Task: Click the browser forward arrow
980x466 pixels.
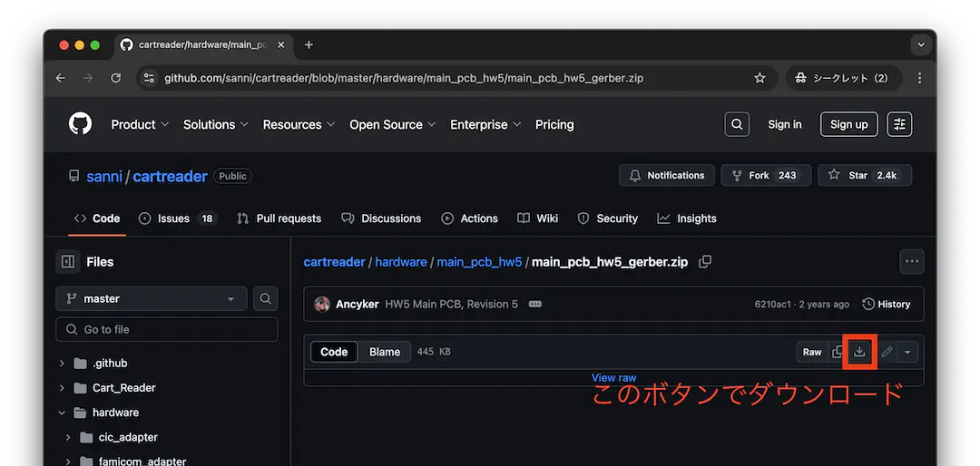Action: [87, 78]
